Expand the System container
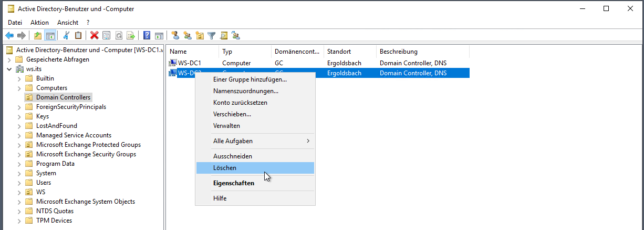The image size is (644, 230). [19, 173]
